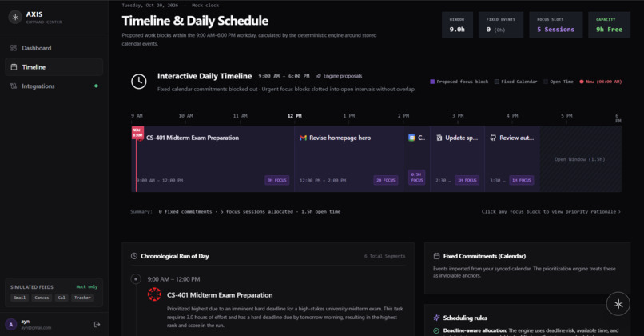Click the Google Calendar icon on the 0.5H block

coord(412,138)
